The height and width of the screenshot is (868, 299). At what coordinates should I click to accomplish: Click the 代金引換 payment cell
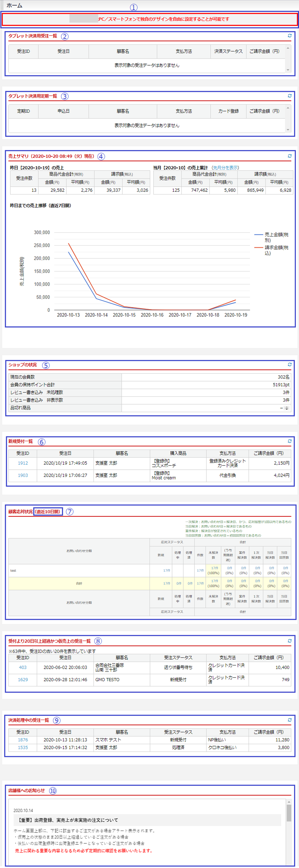click(x=228, y=475)
